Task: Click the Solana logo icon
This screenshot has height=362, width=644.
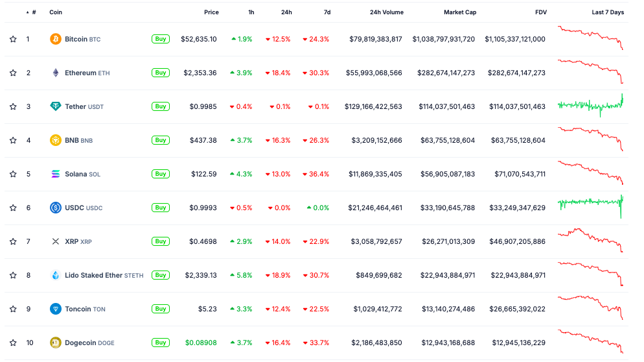Action: (x=56, y=174)
